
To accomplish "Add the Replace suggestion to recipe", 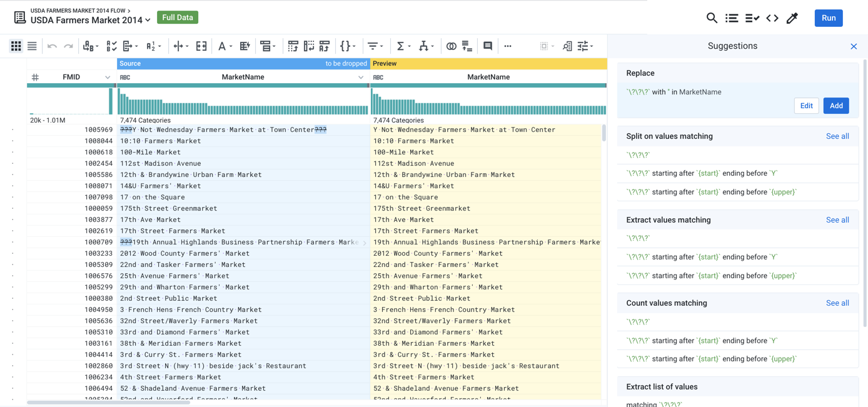I will pyautogui.click(x=836, y=106).
